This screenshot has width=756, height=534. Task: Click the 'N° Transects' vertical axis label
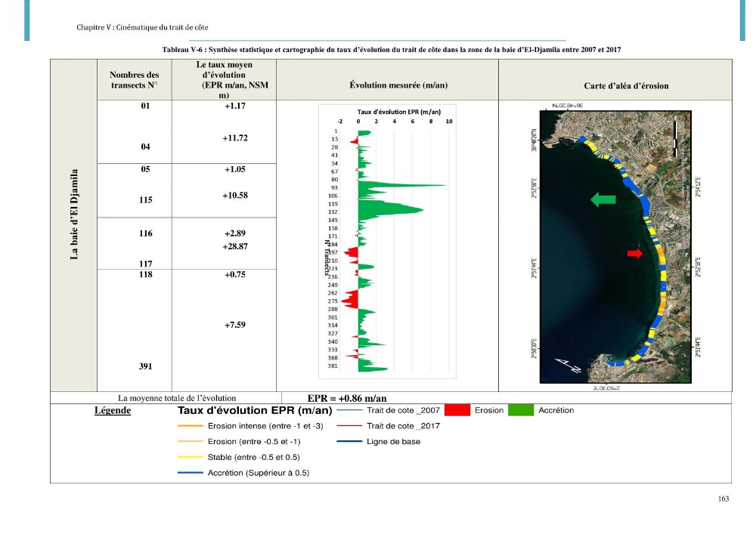(327, 258)
